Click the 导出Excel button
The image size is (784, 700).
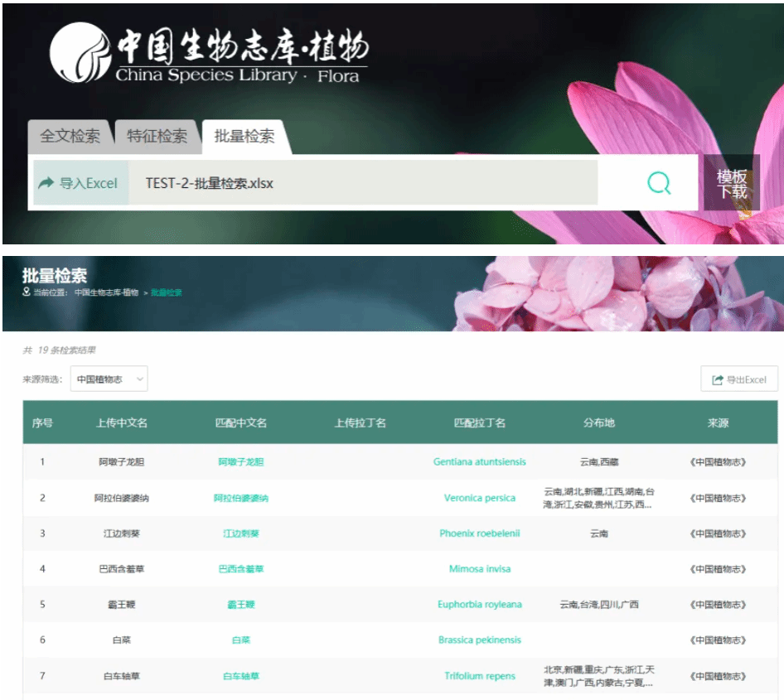(738, 379)
